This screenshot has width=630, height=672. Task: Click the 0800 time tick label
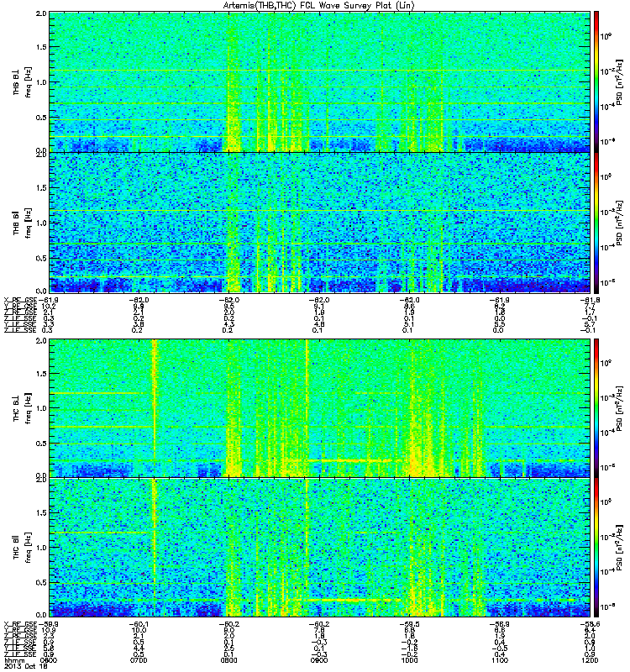point(228,660)
